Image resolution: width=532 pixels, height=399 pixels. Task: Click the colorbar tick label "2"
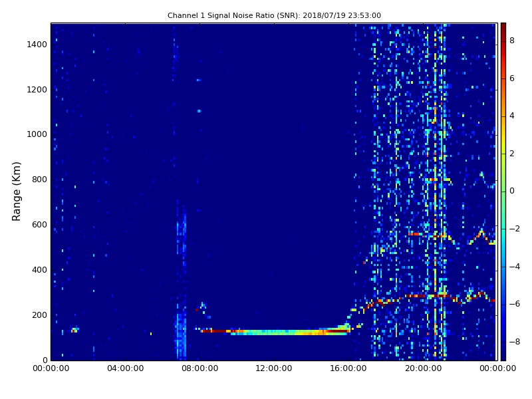pyautogui.click(x=512, y=154)
